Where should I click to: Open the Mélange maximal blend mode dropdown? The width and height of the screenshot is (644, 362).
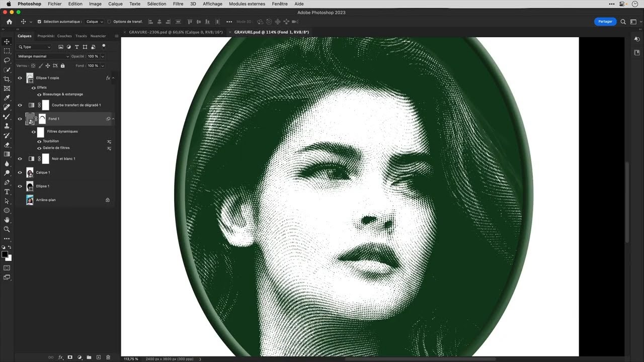[43, 56]
